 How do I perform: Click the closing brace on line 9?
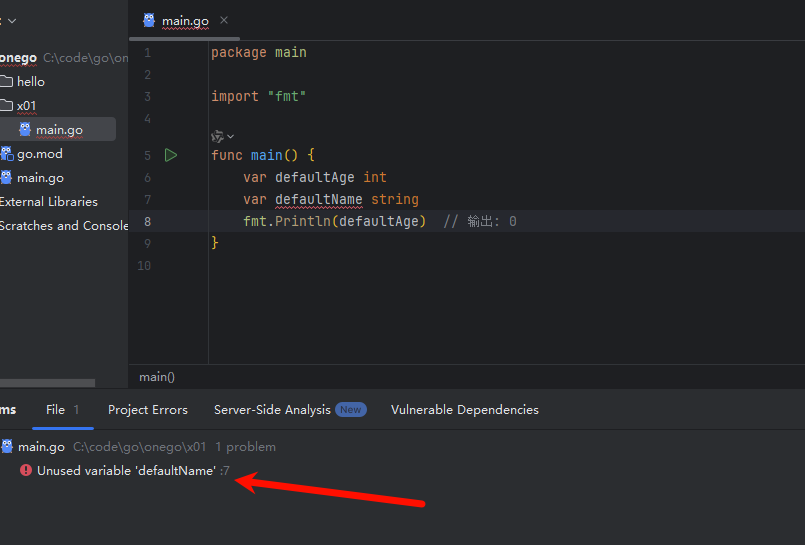215,242
